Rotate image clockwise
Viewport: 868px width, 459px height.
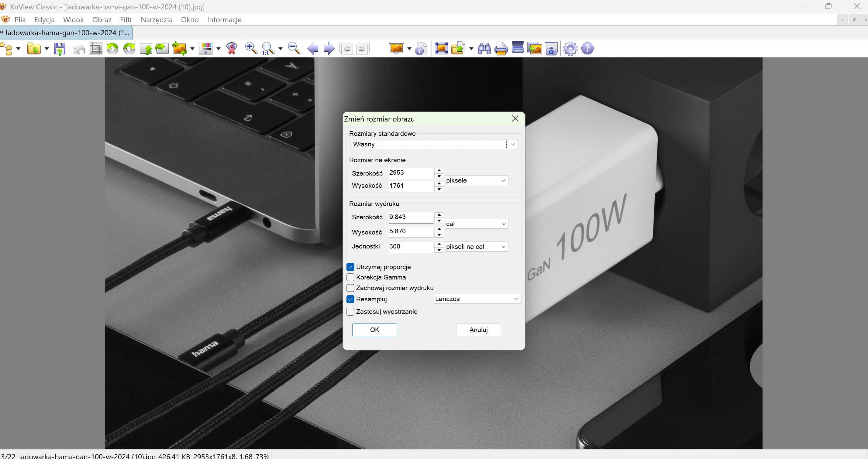[x=129, y=49]
